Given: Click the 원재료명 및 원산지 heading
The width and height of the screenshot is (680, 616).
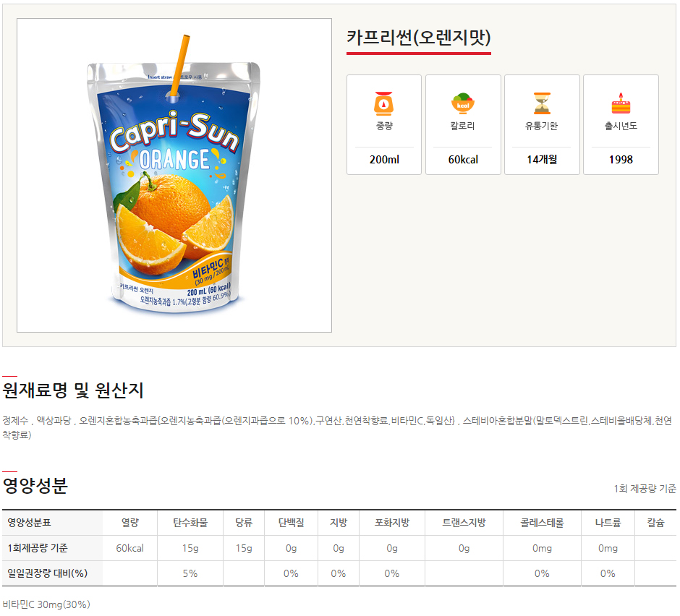Looking at the screenshot, I should pos(73,390).
